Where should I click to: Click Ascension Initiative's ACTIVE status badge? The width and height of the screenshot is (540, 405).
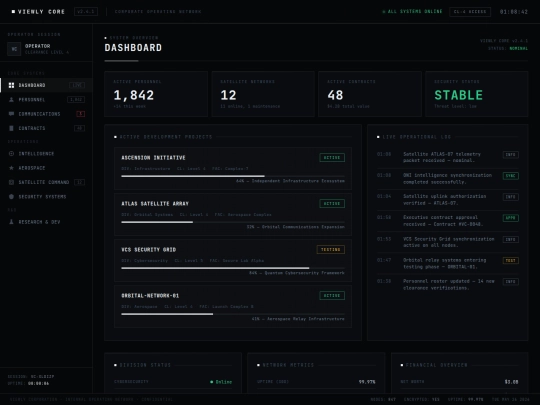[332, 157]
